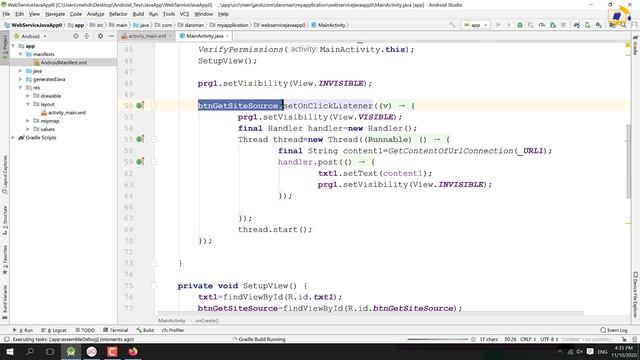Screen dimensions: 640x360
Task: Click the CRLF line separator selector
Action: 528,339
